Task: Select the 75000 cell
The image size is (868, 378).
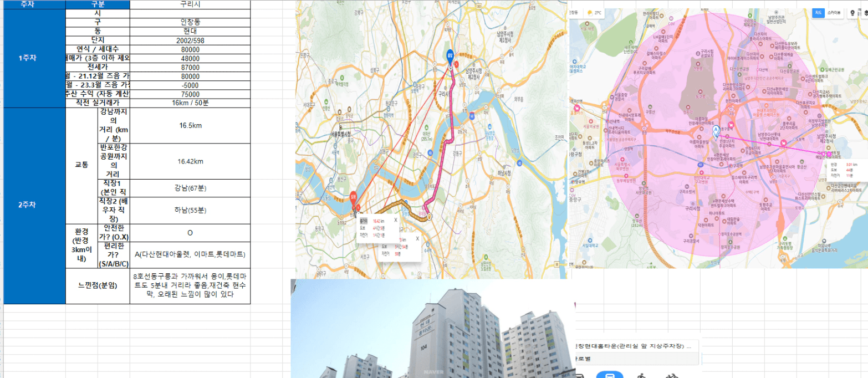Action: (190, 94)
